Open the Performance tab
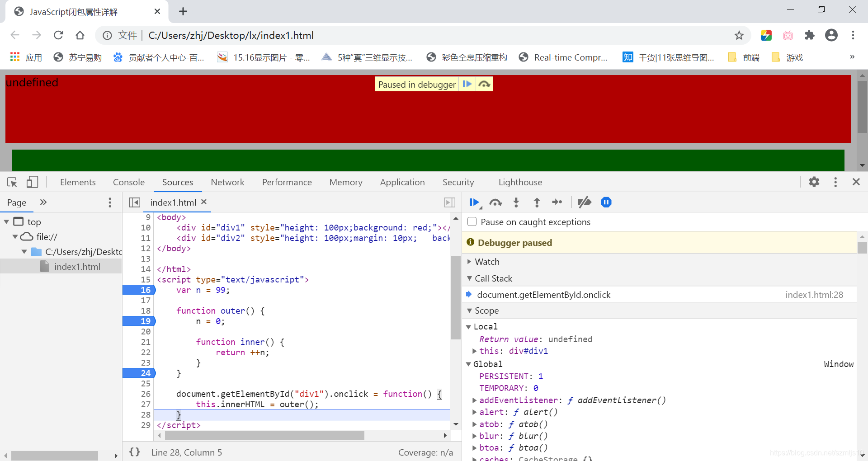Image resolution: width=868 pixels, height=461 pixels. (x=287, y=182)
